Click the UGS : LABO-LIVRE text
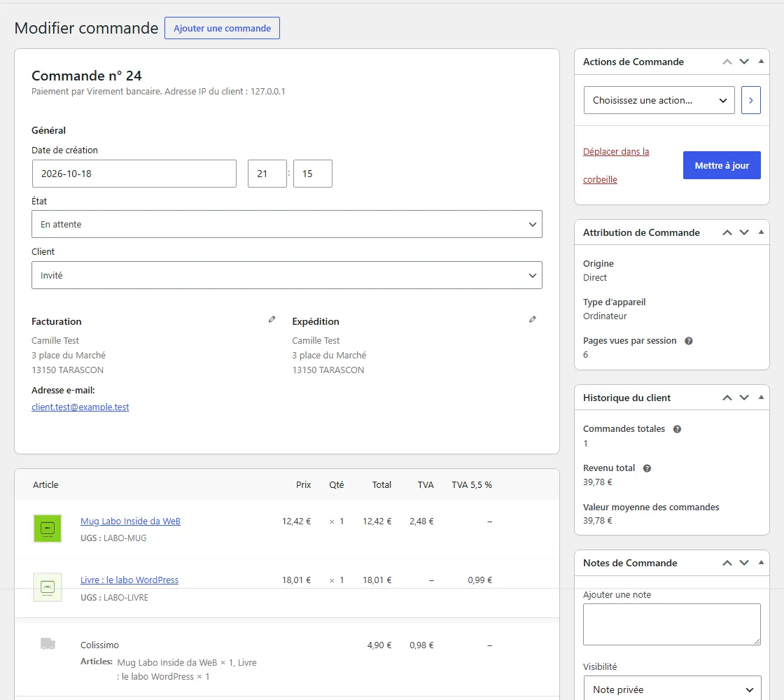The height and width of the screenshot is (700, 784). 115,598
